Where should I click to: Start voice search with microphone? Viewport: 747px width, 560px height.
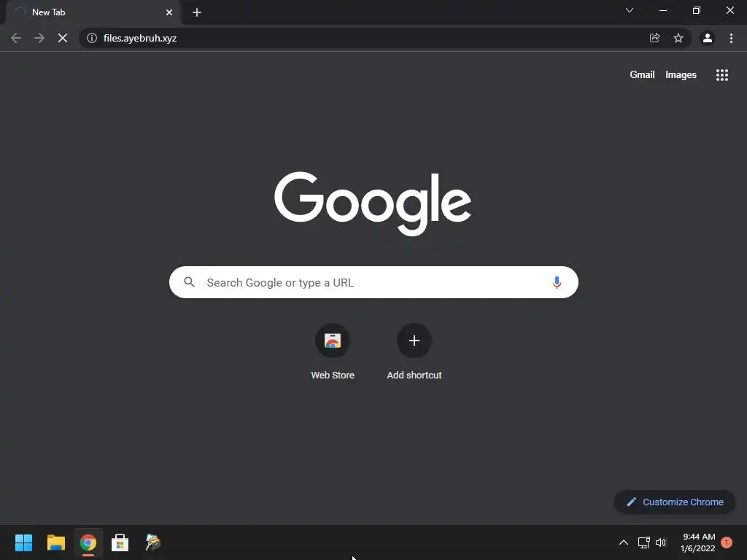[557, 282]
